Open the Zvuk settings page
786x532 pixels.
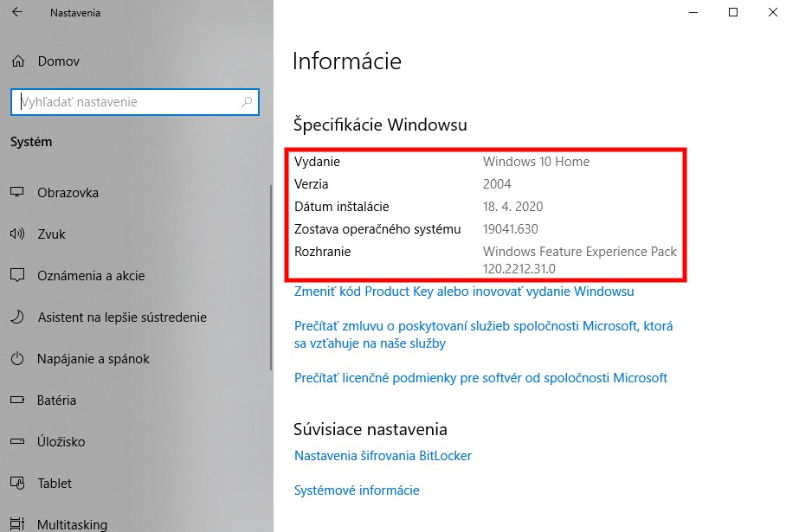(51, 234)
